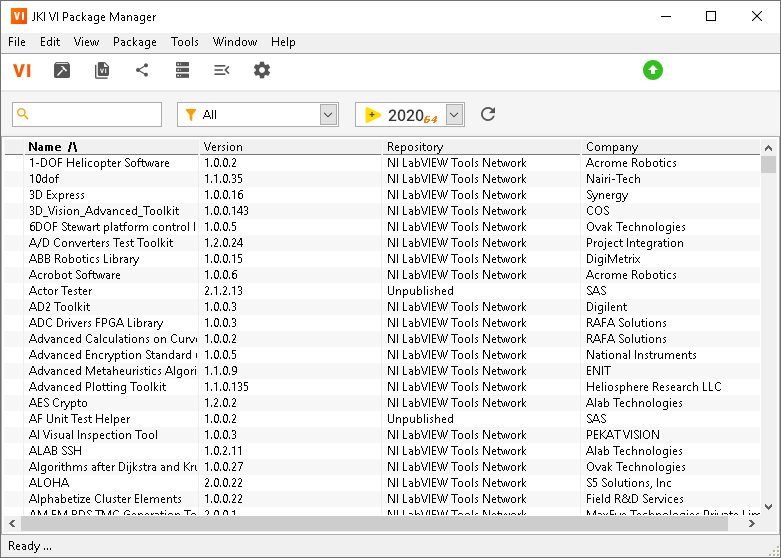Select the ALOHA package row

tap(383, 482)
